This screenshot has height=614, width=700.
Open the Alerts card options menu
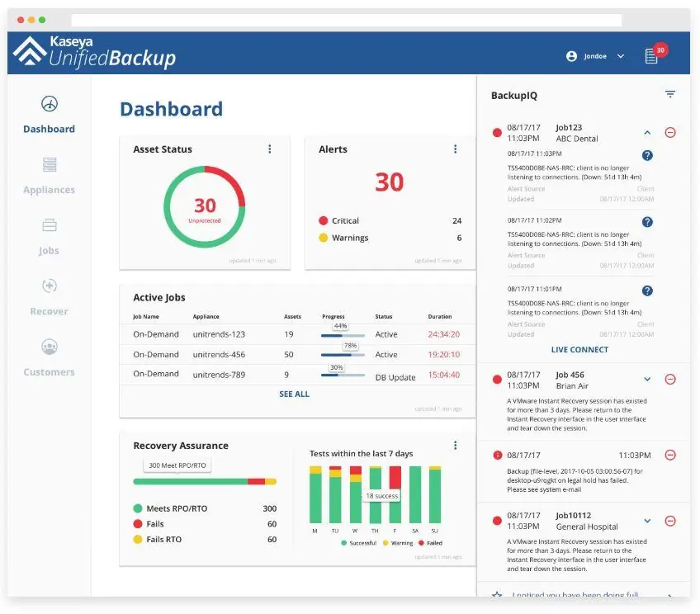(x=455, y=149)
